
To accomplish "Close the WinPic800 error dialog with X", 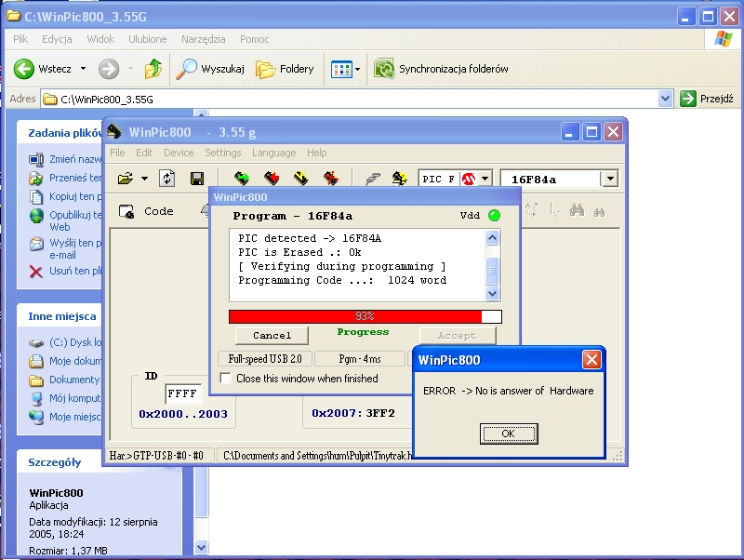I will [x=591, y=360].
